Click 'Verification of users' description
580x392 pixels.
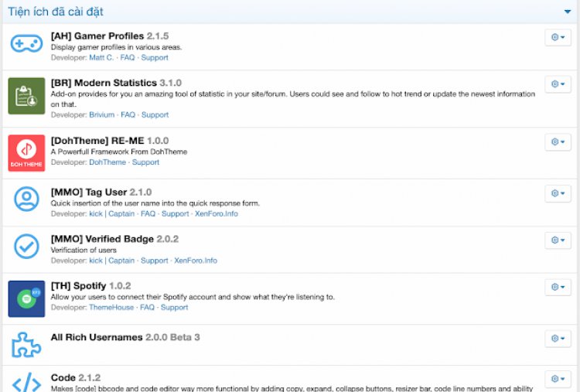coord(84,251)
